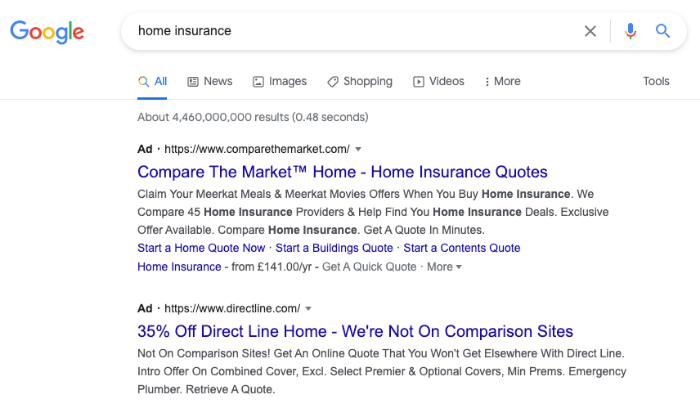
Task: Select the All results tab
Action: [x=152, y=81]
